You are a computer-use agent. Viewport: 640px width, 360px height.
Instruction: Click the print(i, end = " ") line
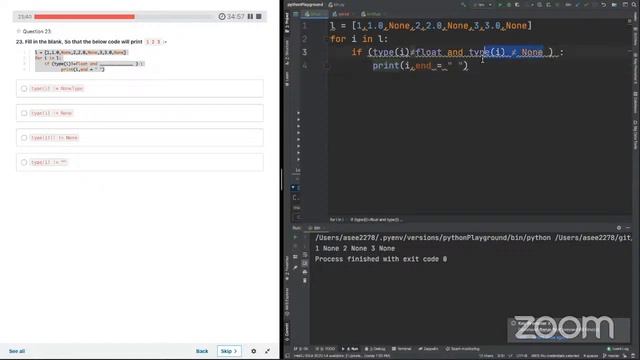(420, 65)
